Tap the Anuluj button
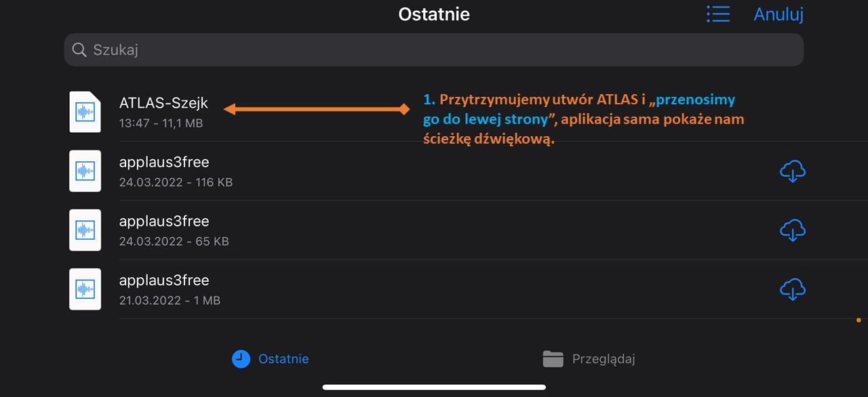 778,14
